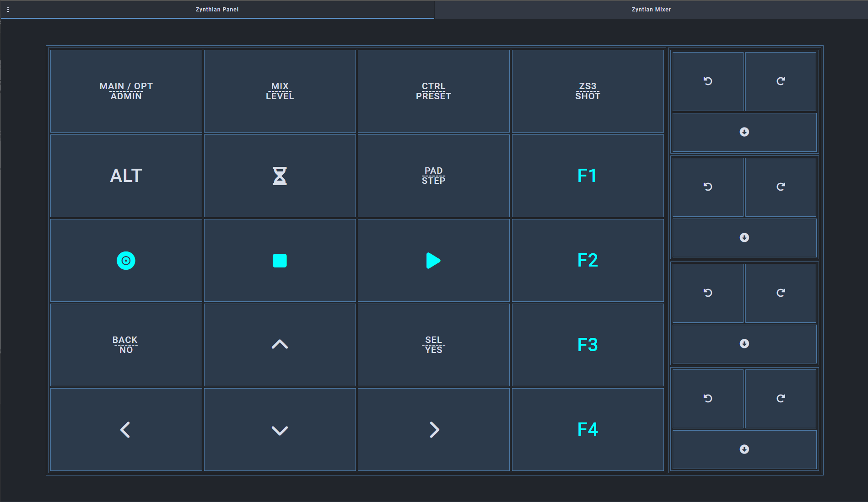The height and width of the screenshot is (502, 868).
Task: Trigger the F3 function button
Action: point(588,345)
